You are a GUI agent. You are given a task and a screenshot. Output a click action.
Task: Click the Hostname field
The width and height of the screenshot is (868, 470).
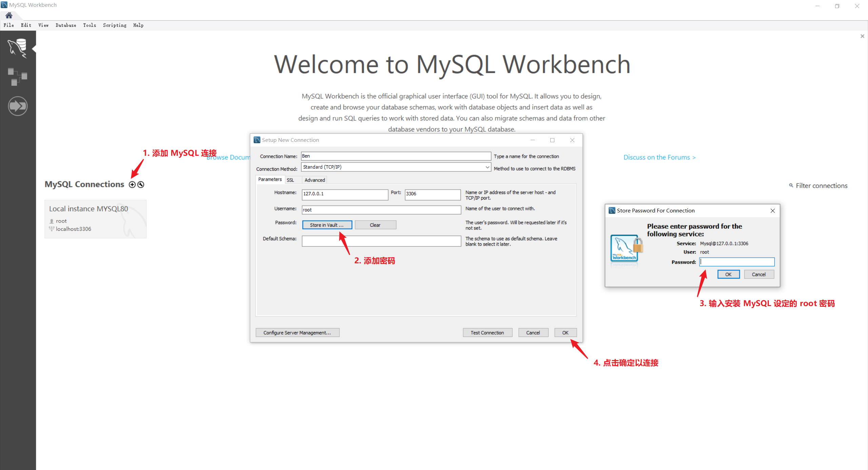tap(345, 194)
